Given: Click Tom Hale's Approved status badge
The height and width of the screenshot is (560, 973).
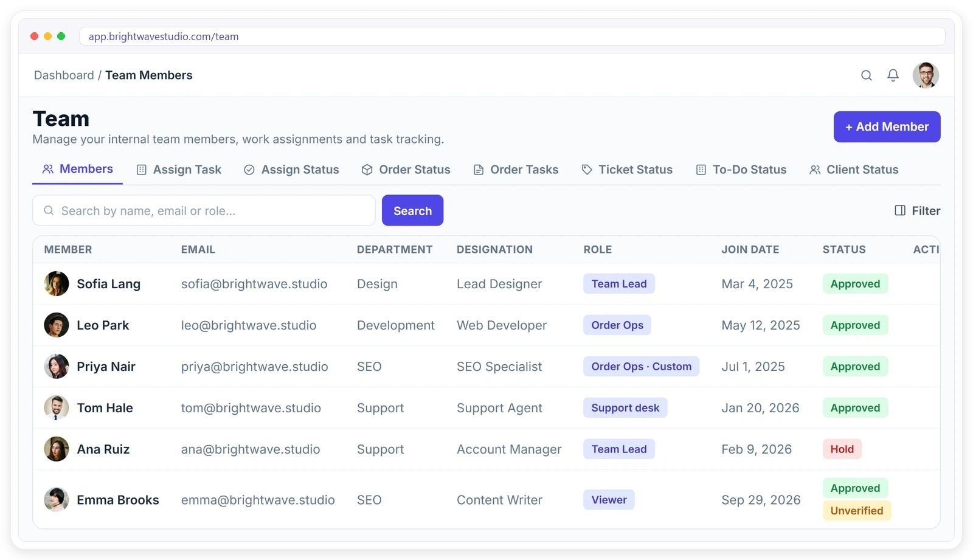Looking at the screenshot, I should (856, 408).
